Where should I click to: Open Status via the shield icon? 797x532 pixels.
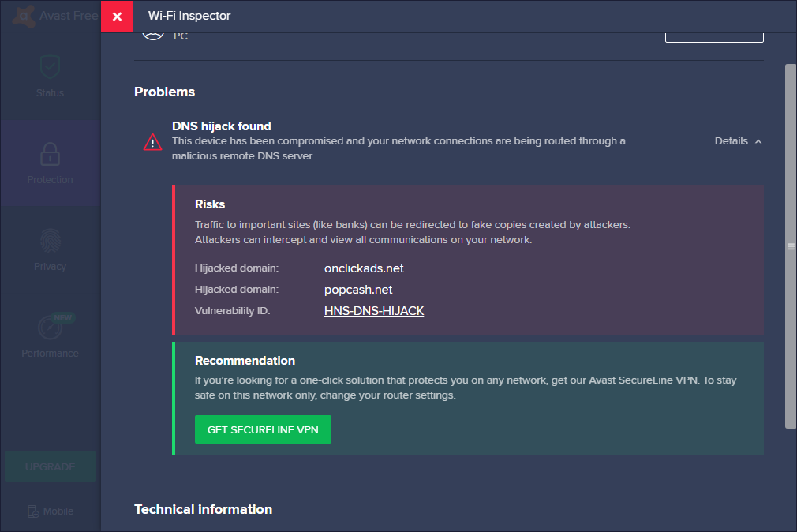pyautogui.click(x=50, y=68)
